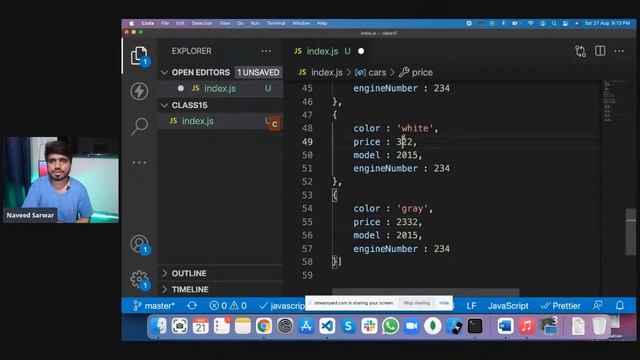Open notifications bell in status bar
This screenshot has height=360, width=640.
pos(620,306)
